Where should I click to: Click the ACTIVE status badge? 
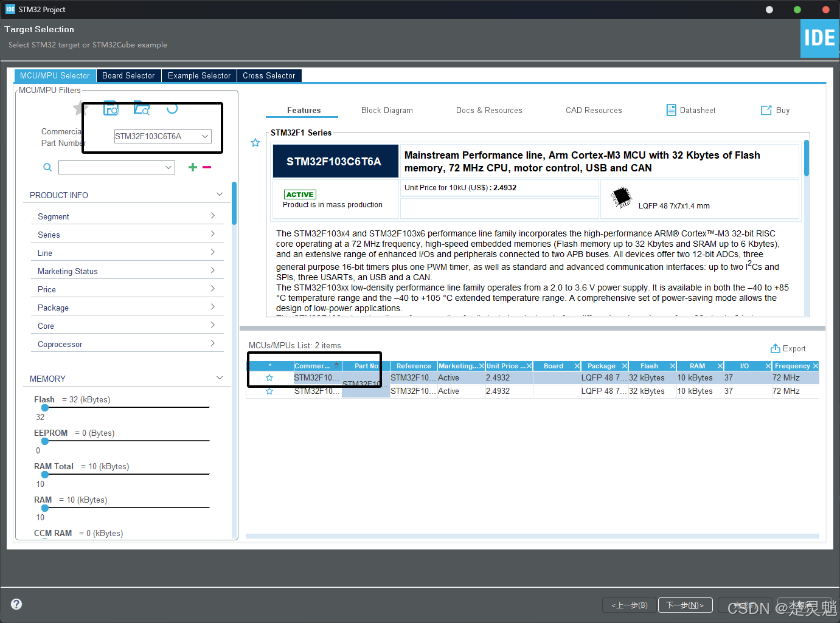click(300, 194)
